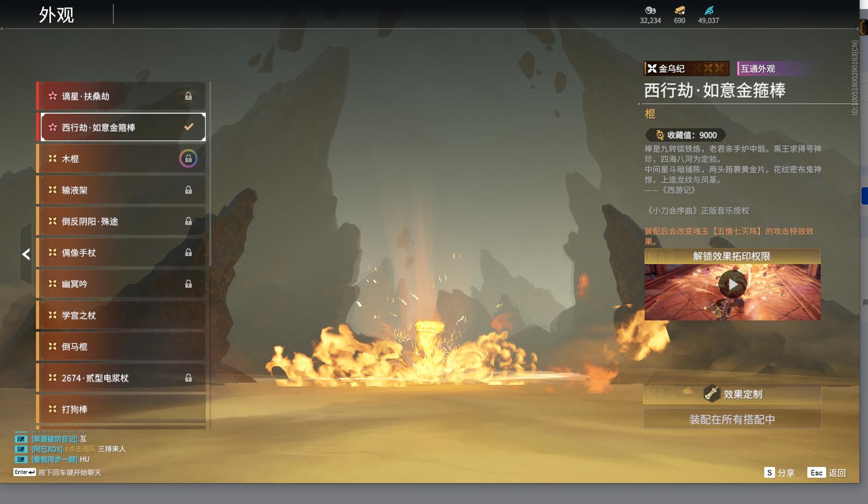Select the 倒马棍 skin

point(121,347)
